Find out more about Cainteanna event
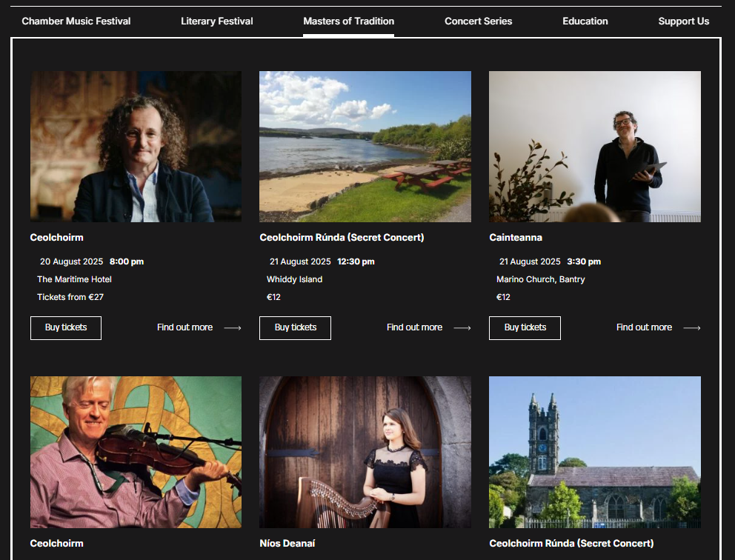 (644, 327)
